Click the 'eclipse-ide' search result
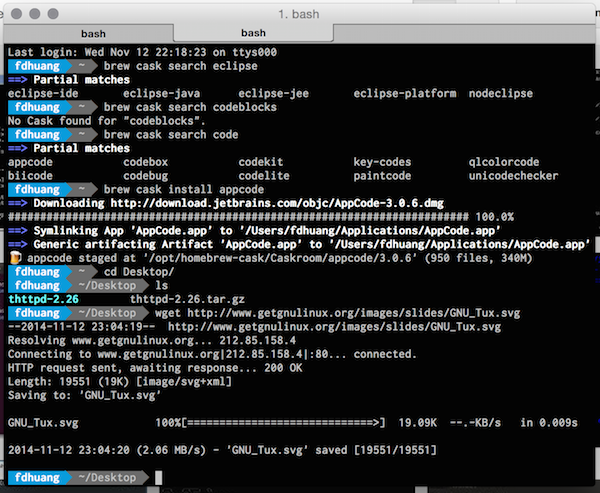 point(43,93)
